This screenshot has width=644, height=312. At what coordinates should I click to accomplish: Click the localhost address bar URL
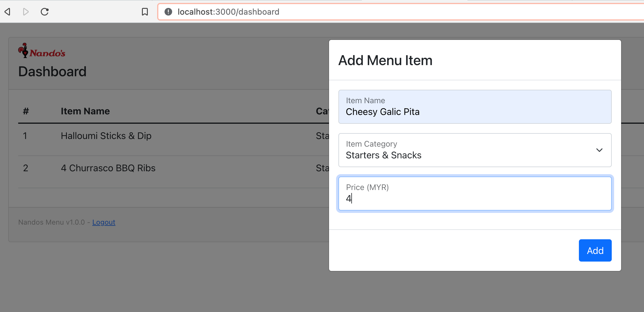click(x=228, y=12)
